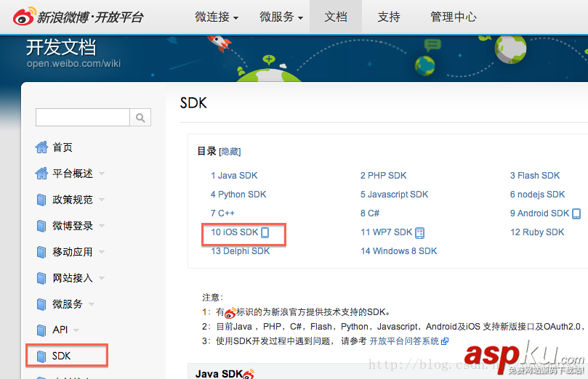This screenshot has width=588, height=379.
Task: Expand the 微博登录 sidebar arrow
Action: tap(102, 227)
